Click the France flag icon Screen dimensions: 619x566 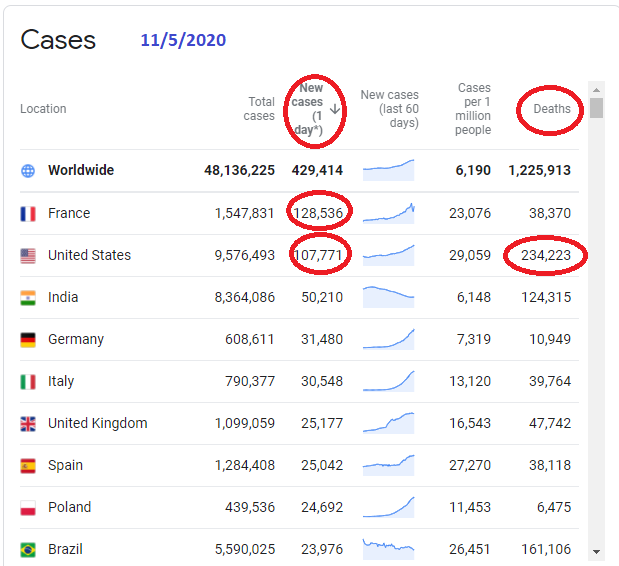pyautogui.click(x=28, y=213)
